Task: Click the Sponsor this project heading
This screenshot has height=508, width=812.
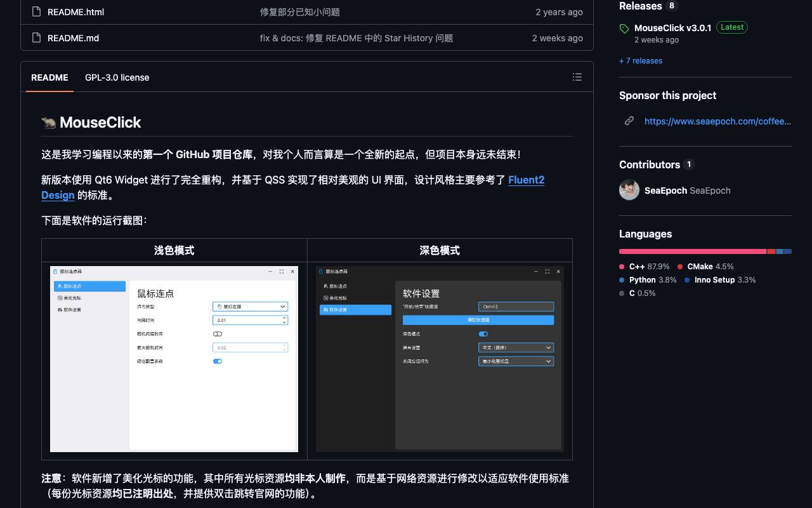Action: 667,95
